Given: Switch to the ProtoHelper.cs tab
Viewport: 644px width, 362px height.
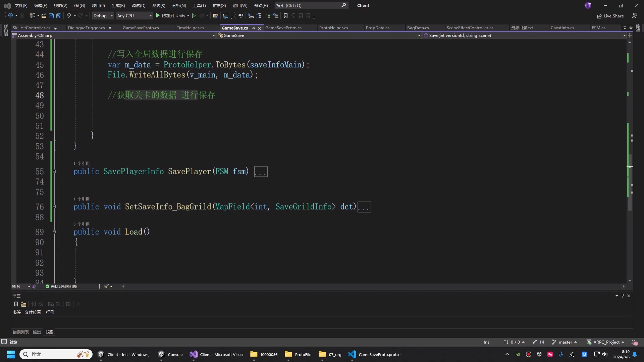Looking at the screenshot, I should (x=333, y=28).
